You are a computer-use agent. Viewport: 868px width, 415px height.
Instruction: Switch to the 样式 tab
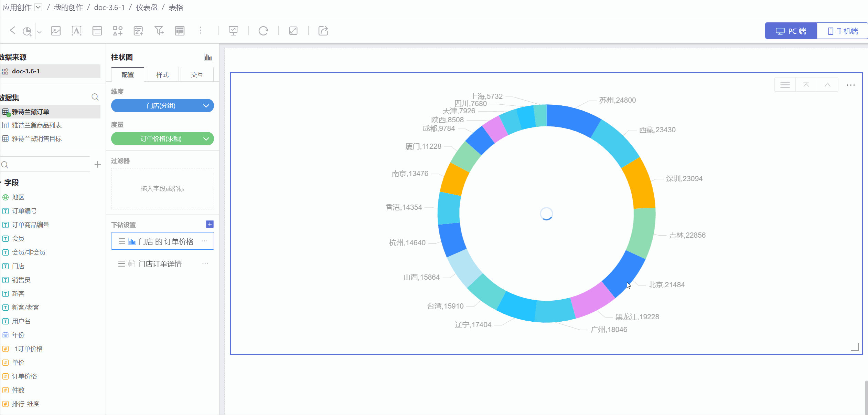(162, 75)
